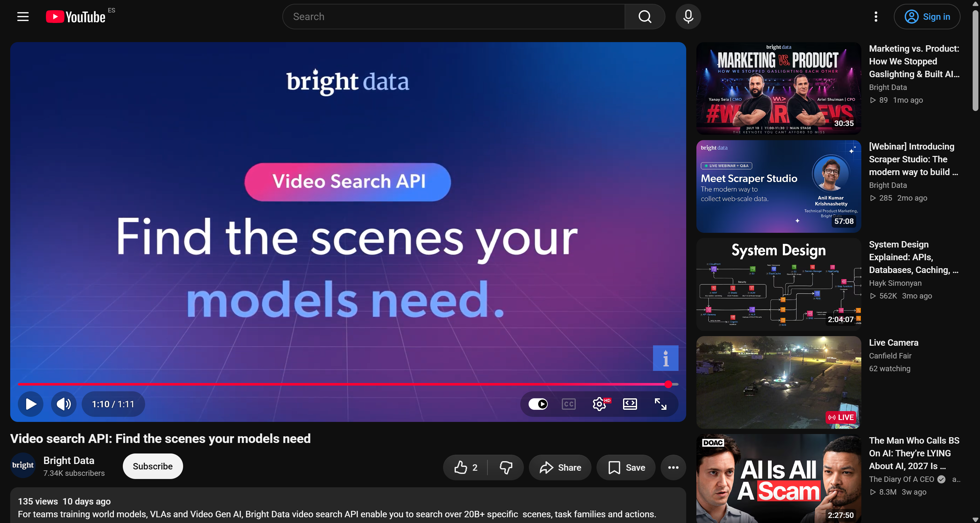Screen dimensions: 980x523
Task: Open the Bright Data channel name link
Action: click(69, 460)
